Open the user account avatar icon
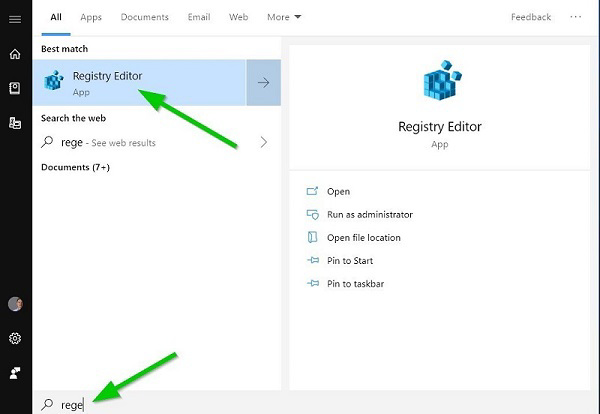 point(15,304)
